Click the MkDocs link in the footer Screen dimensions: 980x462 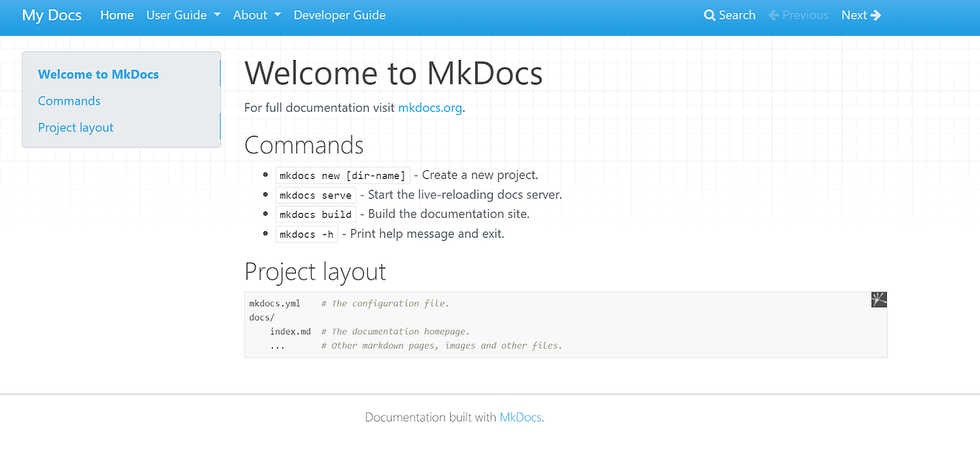tap(520, 417)
